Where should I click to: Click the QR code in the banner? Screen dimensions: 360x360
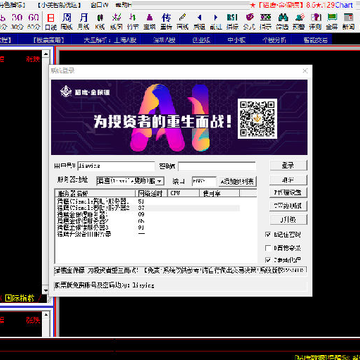click(x=257, y=118)
